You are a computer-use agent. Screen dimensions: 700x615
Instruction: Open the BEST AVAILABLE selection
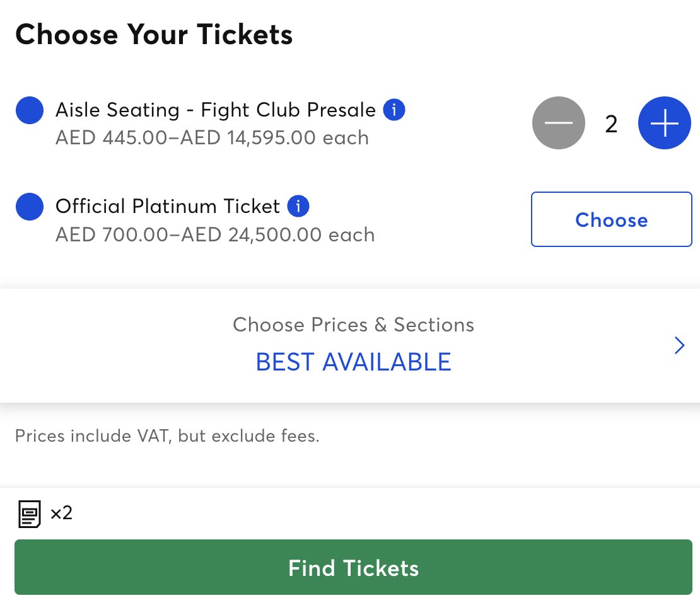click(353, 362)
